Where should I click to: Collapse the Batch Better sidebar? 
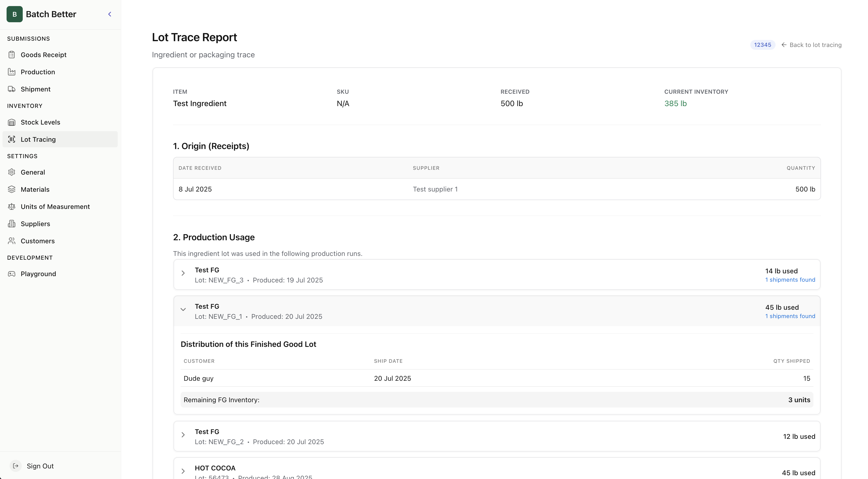[110, 14]
